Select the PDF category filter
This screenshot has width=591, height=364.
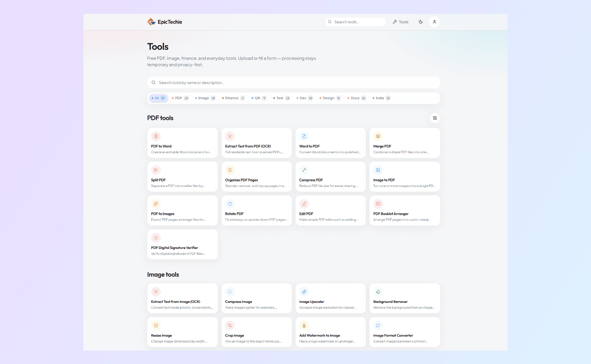(180, 98)
